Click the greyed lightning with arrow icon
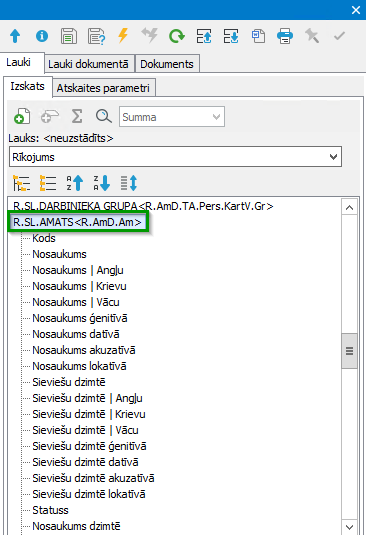 coord(149,35)
